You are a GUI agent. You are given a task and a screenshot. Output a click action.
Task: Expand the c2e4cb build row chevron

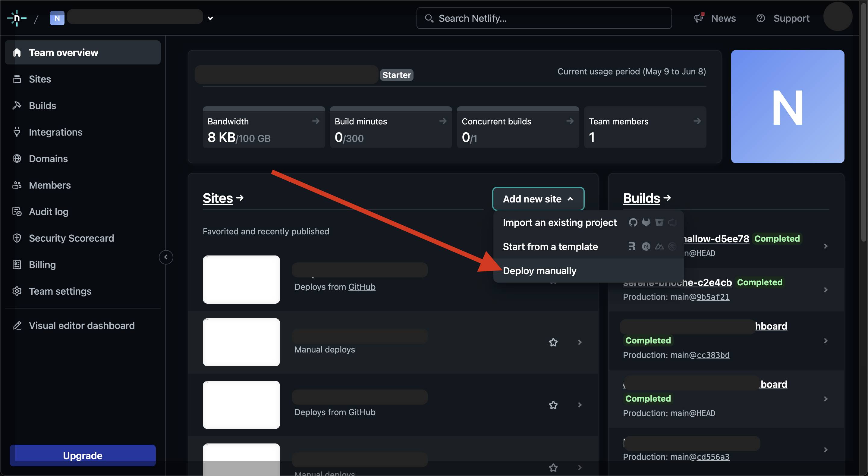tap(826, 290)
